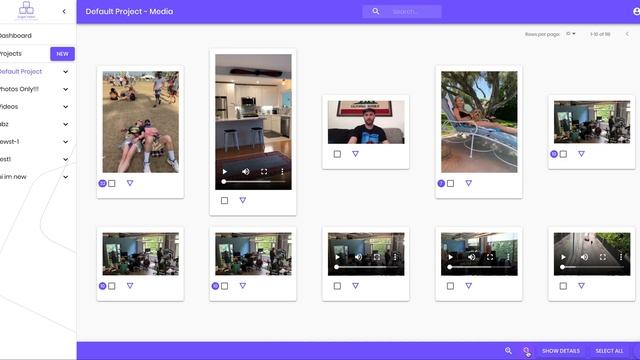Expand the Photos Only!!! project chevron
The width and height of the screenshot is (640, 360).
pyautogui.click(x=65, y=89)
